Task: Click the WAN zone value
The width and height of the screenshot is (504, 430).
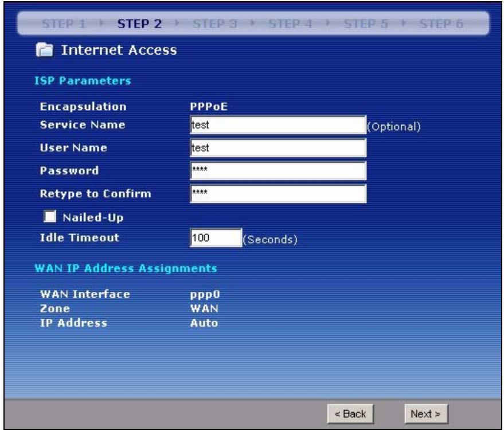Action: (x=204, y=308)
